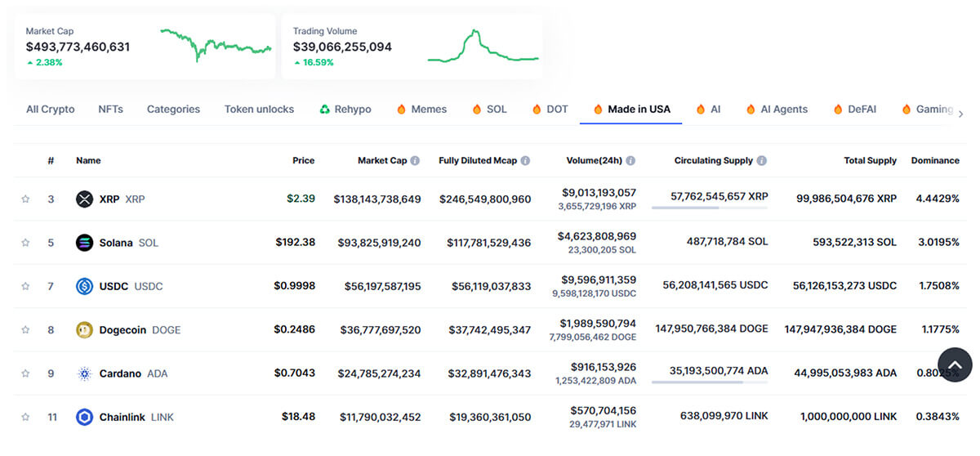
Task: Click the Dogecoin logo icon
Action: 84,330
